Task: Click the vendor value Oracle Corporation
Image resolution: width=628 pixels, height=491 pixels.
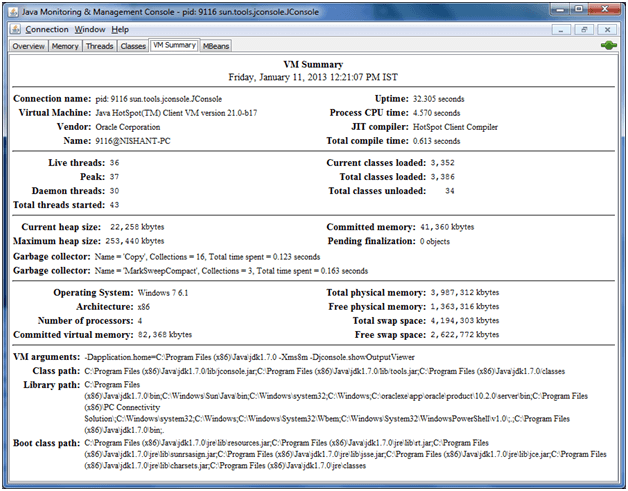Action: tap(128, 127)
